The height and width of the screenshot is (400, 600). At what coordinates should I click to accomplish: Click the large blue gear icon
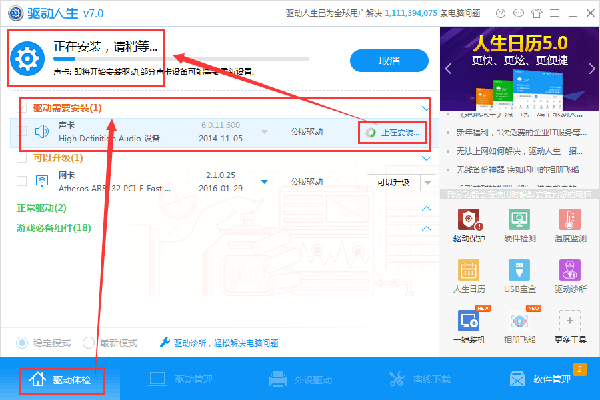click(28, 58)
